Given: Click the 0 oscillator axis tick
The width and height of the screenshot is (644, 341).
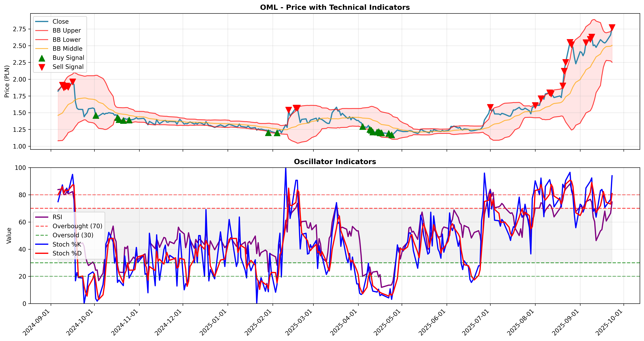Looking at the screenshot, I should [24, 304].
